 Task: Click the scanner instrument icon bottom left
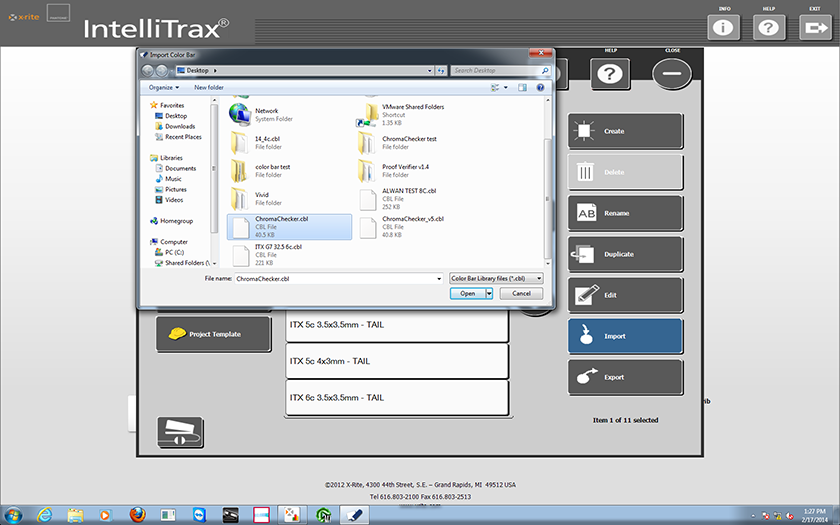pos(180,432)
